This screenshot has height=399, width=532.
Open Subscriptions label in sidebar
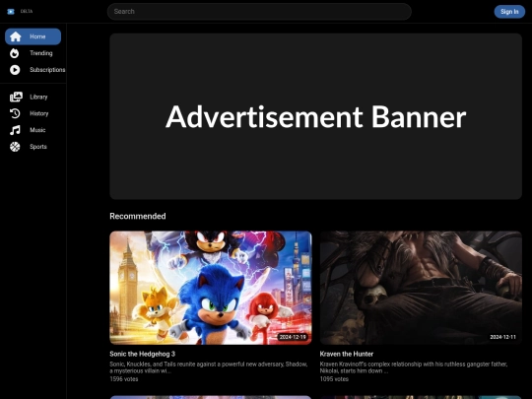pyautogui.click(x=47, y=70)
